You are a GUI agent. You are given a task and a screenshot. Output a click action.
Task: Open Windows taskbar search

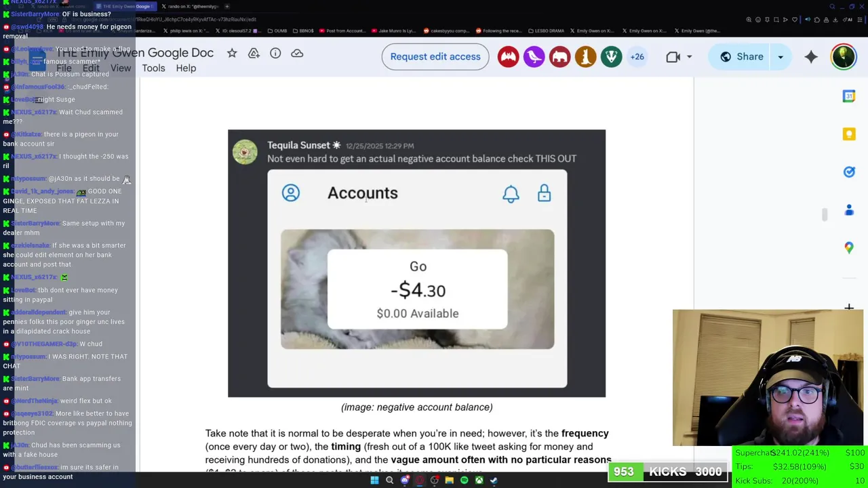coord(389,480)
